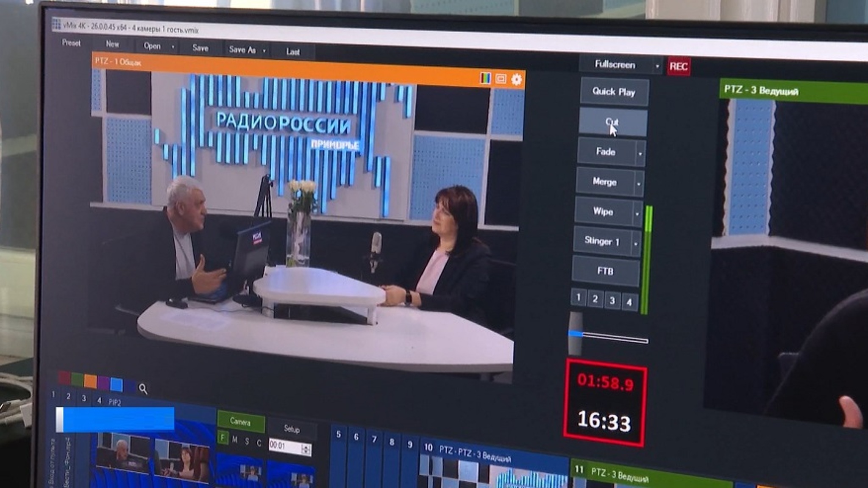The image size is (868, 488).
Task: Select input strip 3 left of PIP2
Action: point(84,398)
